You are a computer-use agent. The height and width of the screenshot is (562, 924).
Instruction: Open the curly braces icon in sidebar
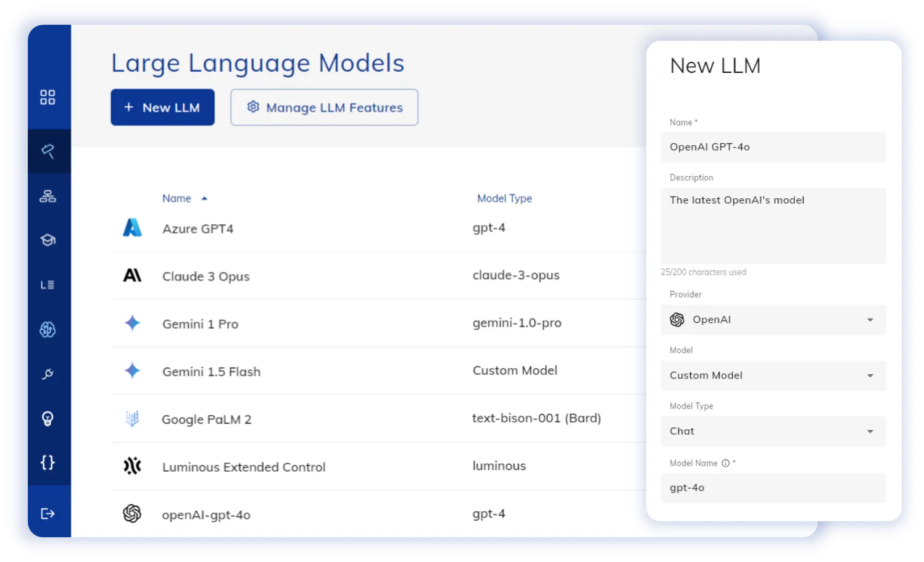point(48,463)
